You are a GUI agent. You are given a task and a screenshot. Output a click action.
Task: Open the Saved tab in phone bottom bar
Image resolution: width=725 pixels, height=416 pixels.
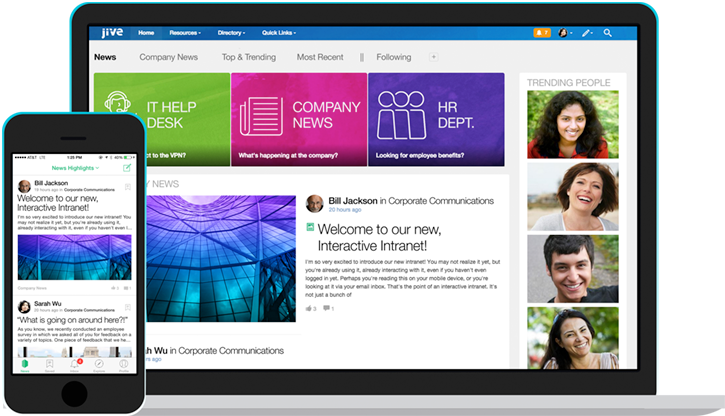[x=49, y=365]
